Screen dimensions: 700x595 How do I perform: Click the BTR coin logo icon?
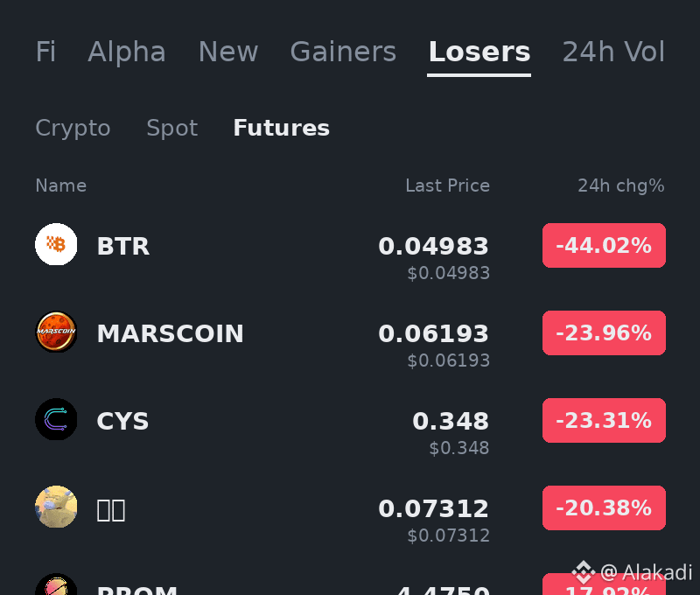point(56,244)
